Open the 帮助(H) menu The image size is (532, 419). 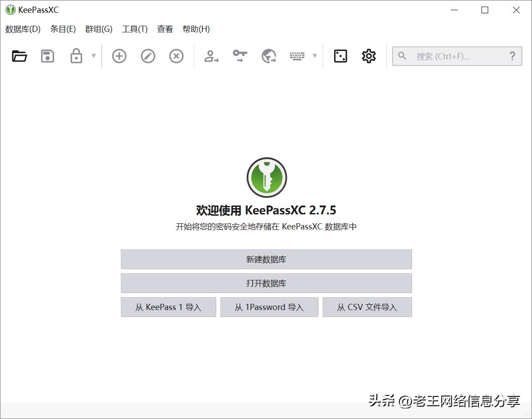tap(196, 29)
